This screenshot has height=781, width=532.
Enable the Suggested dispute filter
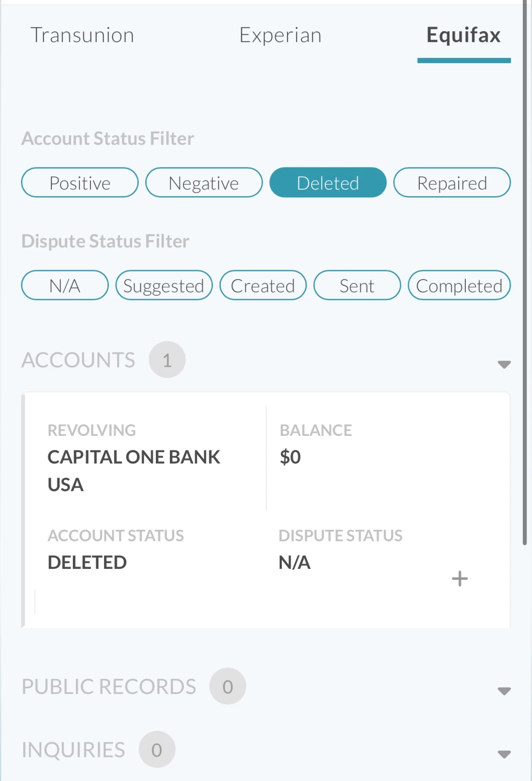pyautogui.click(x=164, y=285)
